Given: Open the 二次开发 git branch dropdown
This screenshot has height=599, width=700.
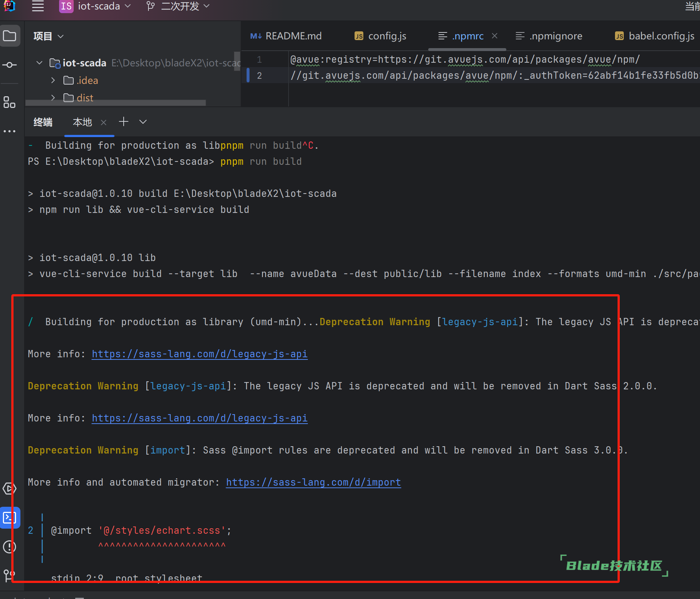Looking at the screenshot, I should (178, 6).
